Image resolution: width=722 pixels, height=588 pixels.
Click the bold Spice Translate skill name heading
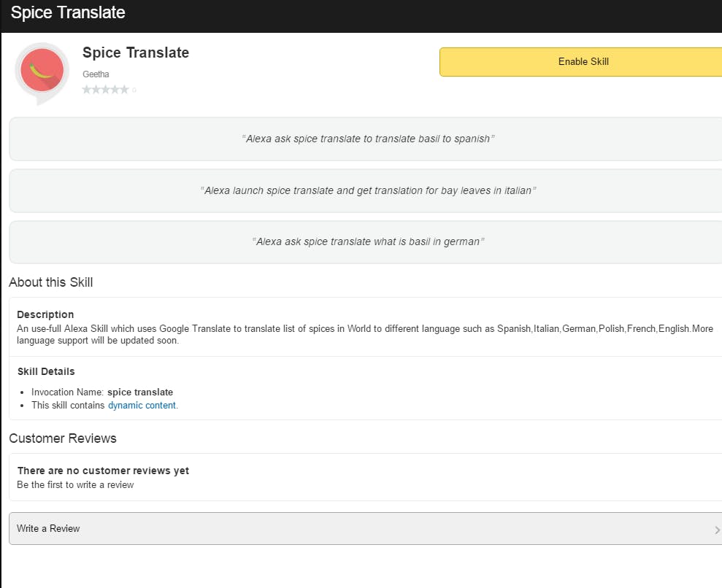(136, 53)
